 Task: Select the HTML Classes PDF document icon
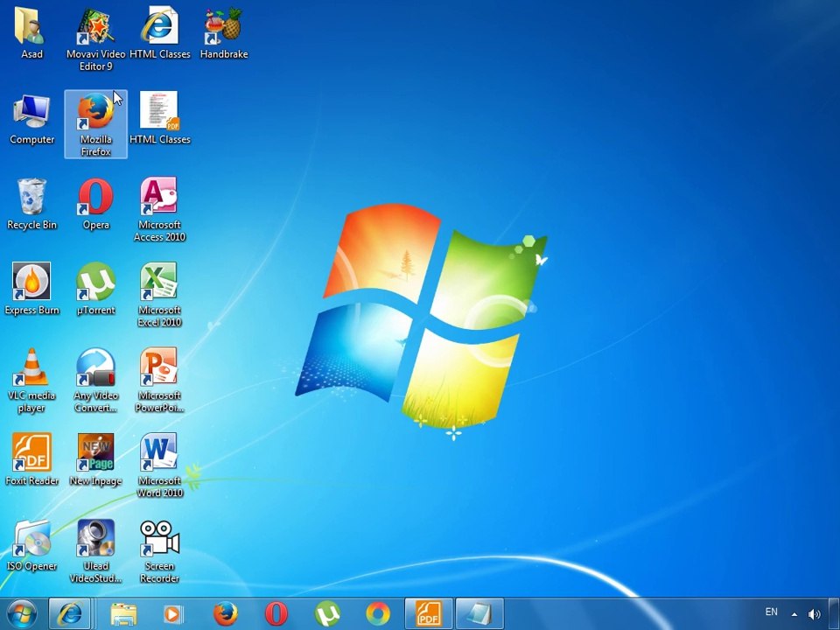click(159, 118)
